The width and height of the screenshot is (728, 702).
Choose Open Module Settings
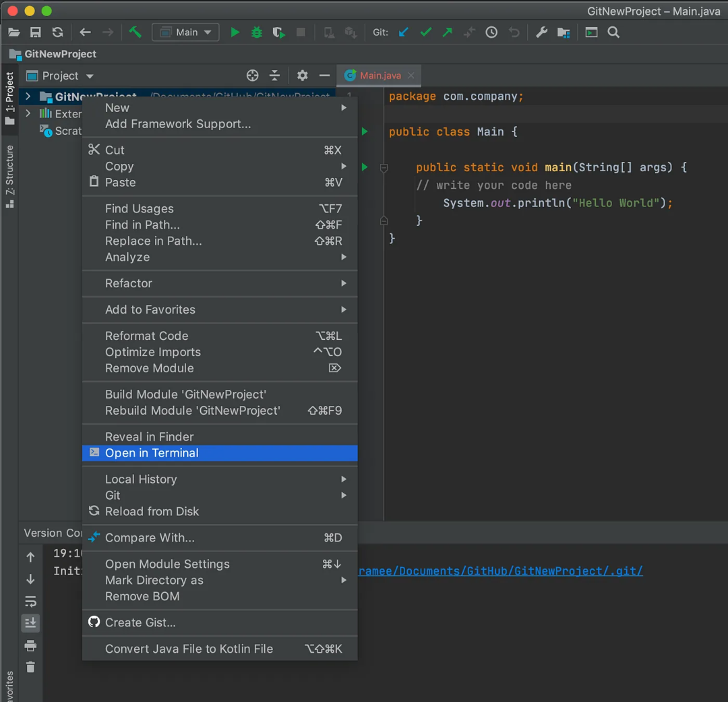pyautogui.click(x=220, y=564)
